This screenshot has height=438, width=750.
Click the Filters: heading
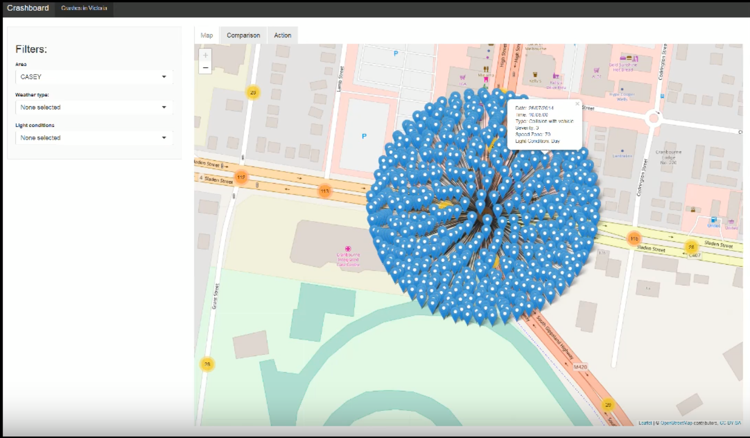[x=31, y=49]
